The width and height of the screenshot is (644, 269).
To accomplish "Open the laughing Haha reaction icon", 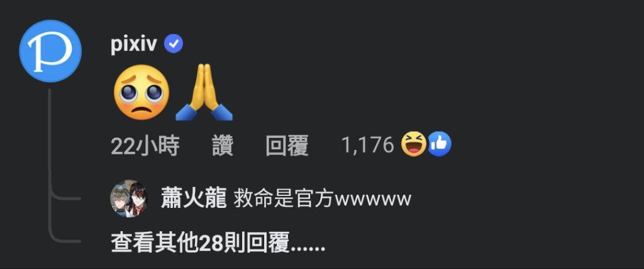I will click(414, 144).
